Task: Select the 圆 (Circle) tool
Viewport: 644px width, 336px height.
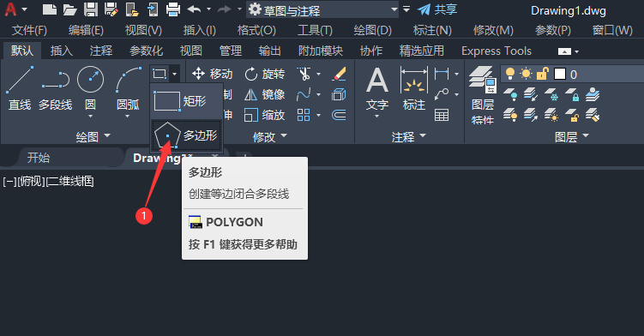Action: click(x=90, y=88)
